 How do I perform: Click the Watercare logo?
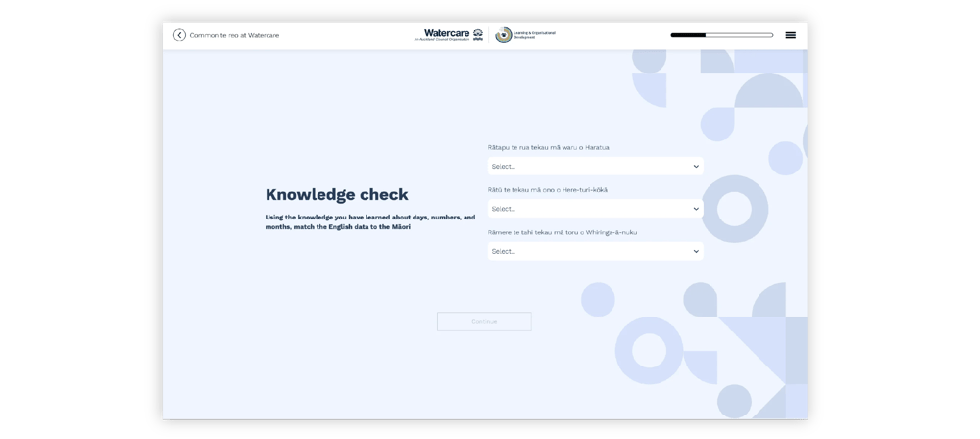[x=449, y=35]
